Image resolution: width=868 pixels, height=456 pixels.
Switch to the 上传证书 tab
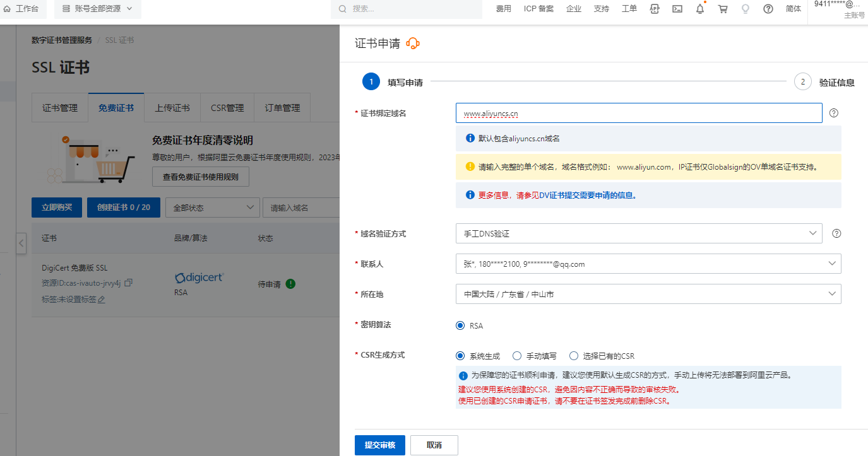coord(172,108)
